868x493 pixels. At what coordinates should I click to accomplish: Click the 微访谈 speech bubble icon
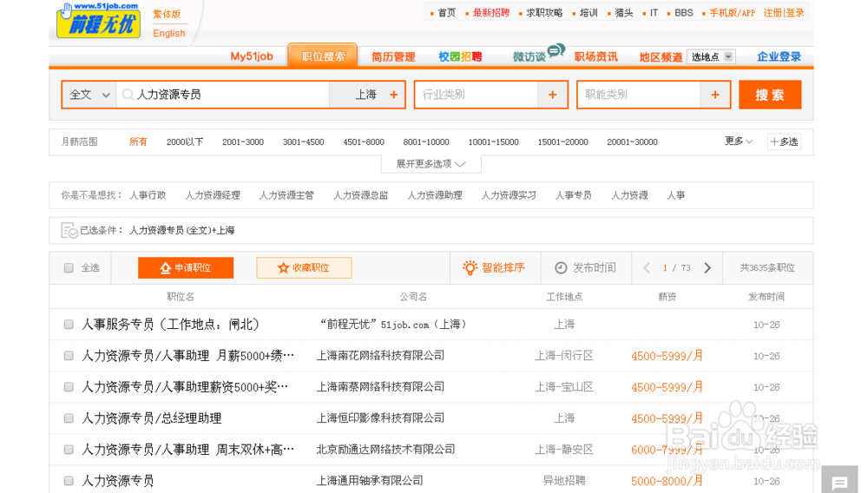click(x=556, y=50)
